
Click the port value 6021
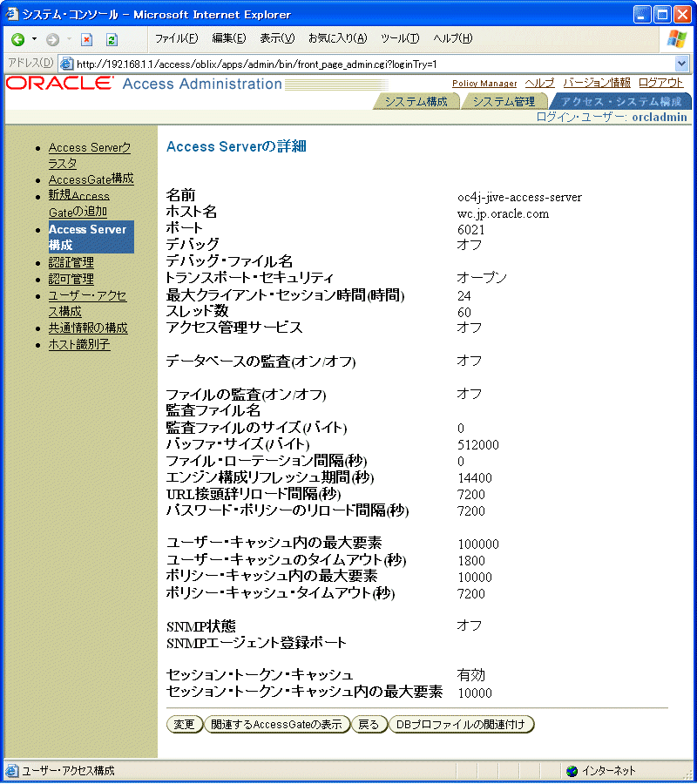(471, 229)
